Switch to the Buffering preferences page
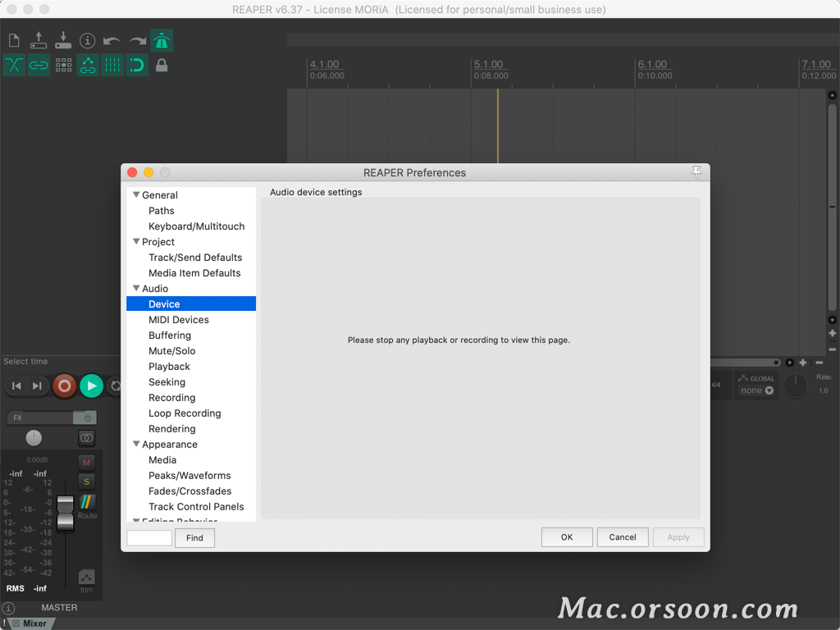This screenshot has width=840, height=630. 170,335
